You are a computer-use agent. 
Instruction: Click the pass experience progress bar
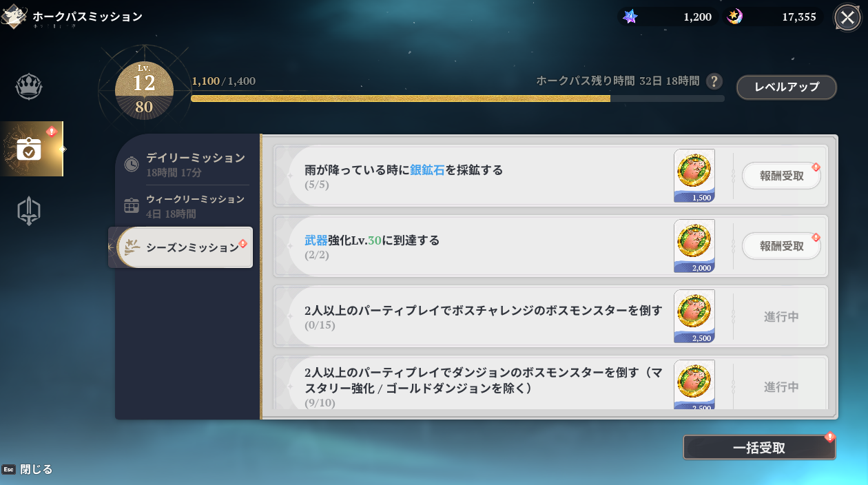pos(457,99)
